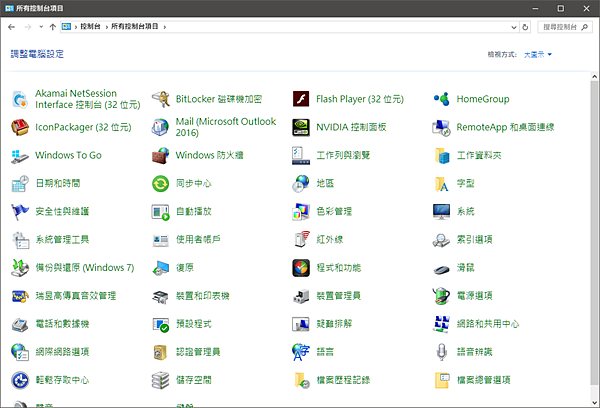Screen dimensions: 600x408
Task: Open the 語言 language icon
Action: coord(301,352)
